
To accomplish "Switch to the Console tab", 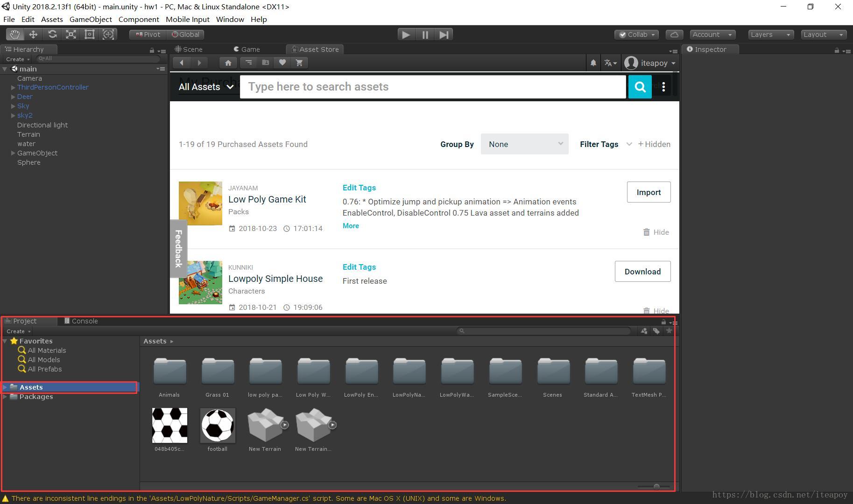I will coord(81,321).
